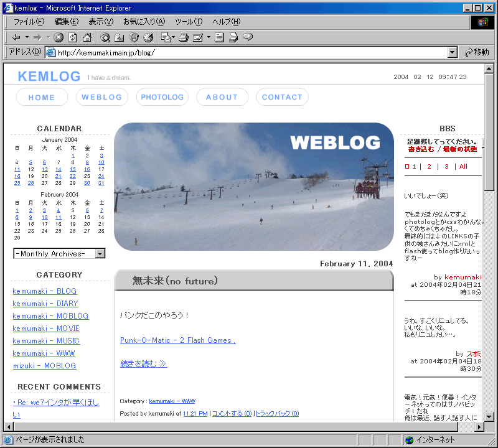The height and width of the screenshot is (448, 498).
Task: Go to the WEBLOG navigation button
Action: click(x=102, y=97)
